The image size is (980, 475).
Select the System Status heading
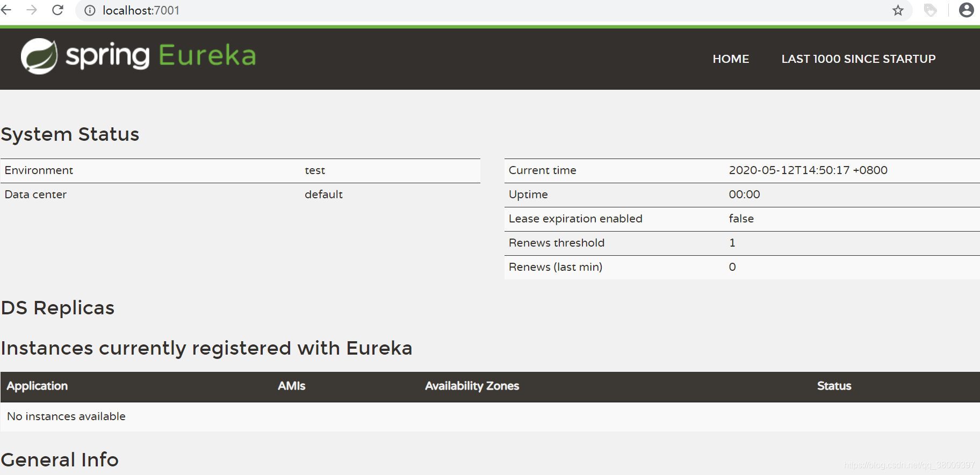point(70,134)
